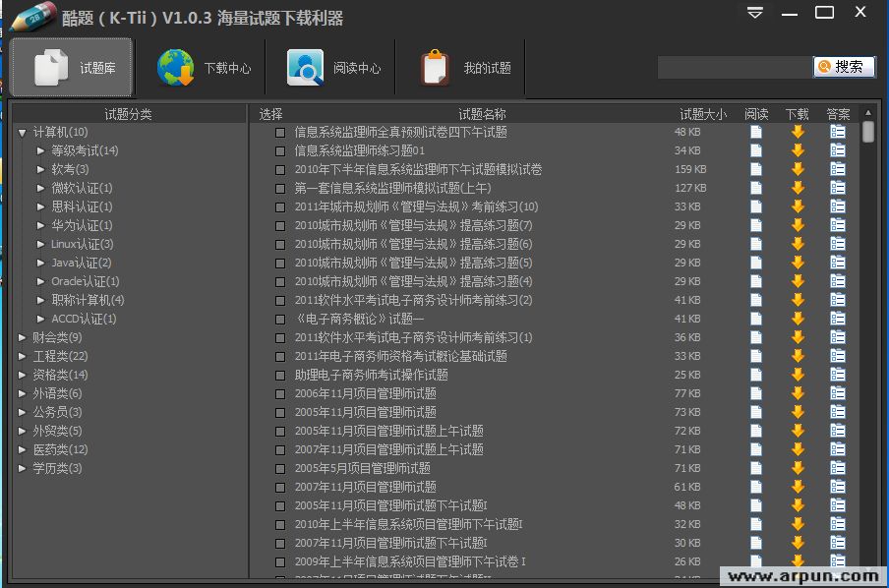The width and height of the screenshot is (889, 588).
Task: Expand the 财会类(9) category
Action: point(22,337)
